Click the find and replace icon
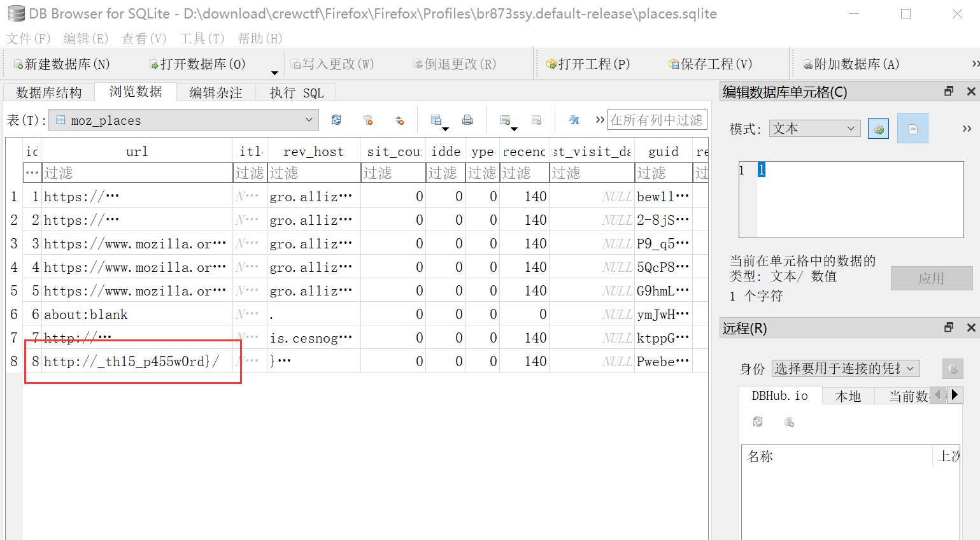This screenshot has height=540, width=980. pyautogui.click(x=574, y=120)
